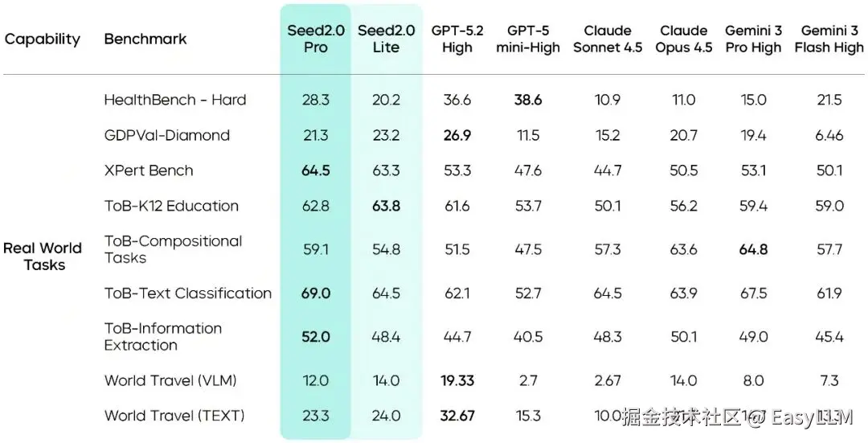This screenshot has width=868, height=443.
Task: Click the Real World Tasks category label
Action: 43,256
